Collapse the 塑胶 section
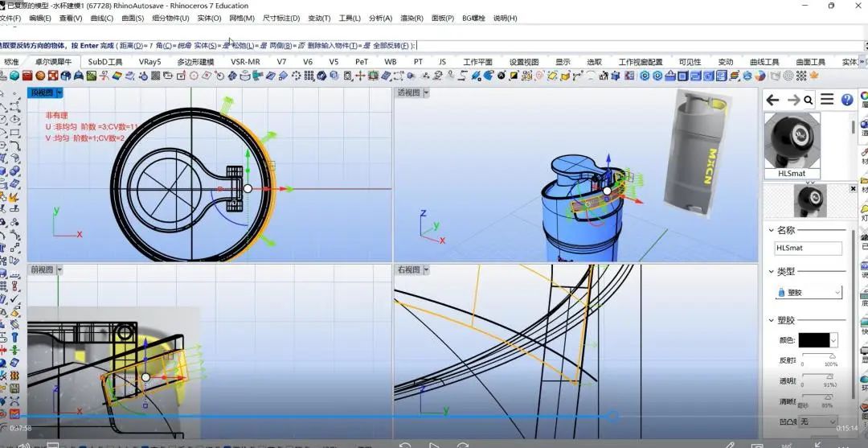 click(772, 320)
